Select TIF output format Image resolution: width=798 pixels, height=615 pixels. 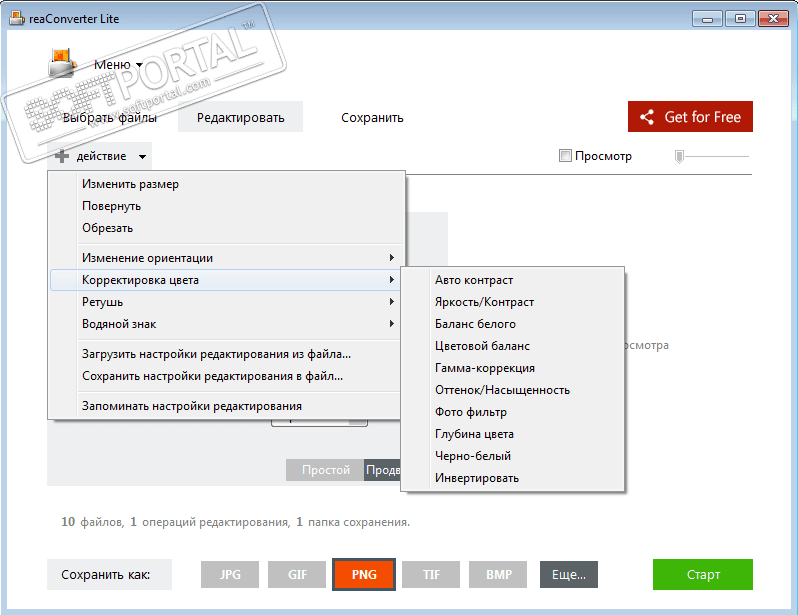[431, 575]
